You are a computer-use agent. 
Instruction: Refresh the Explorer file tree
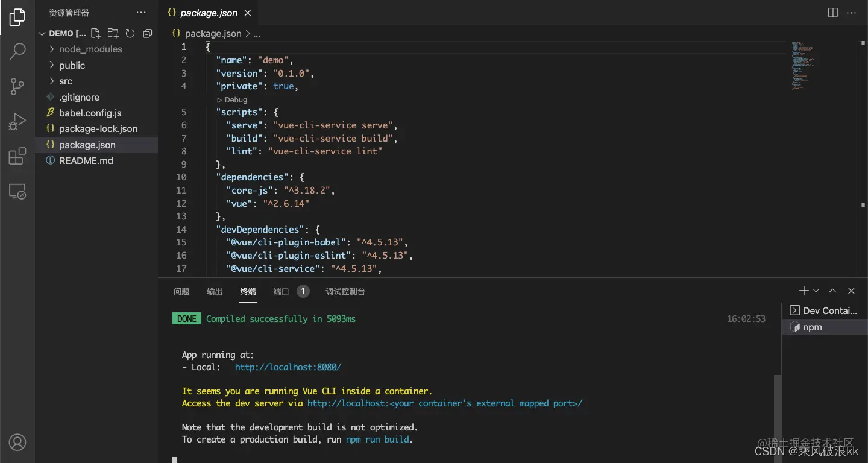point(130,33)
